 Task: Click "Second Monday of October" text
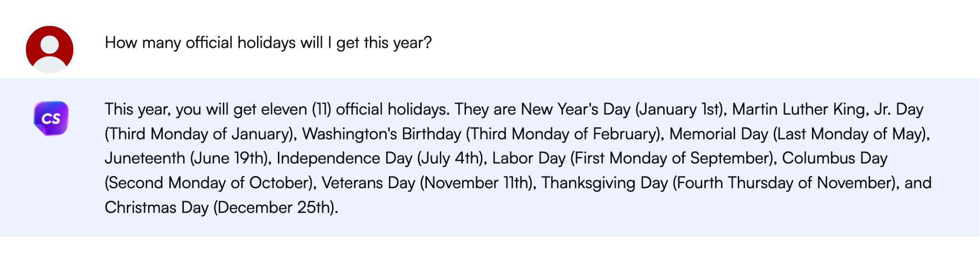click(209, 183)
